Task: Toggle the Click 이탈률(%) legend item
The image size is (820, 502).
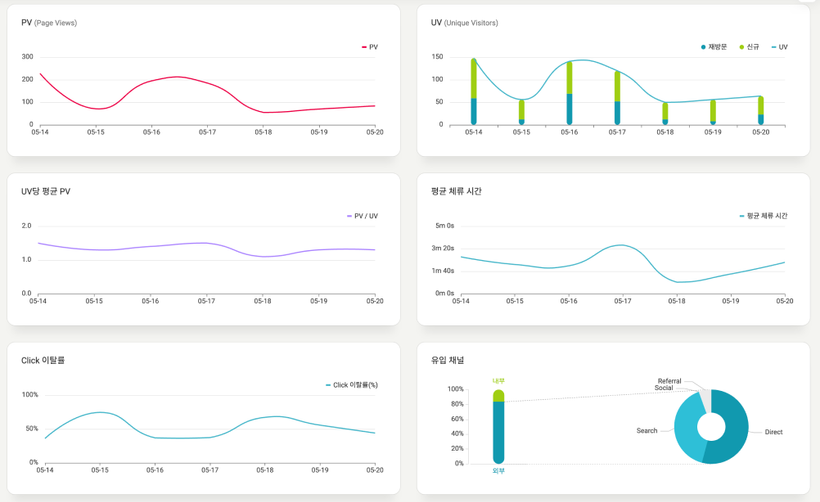Action: (352, 385)
